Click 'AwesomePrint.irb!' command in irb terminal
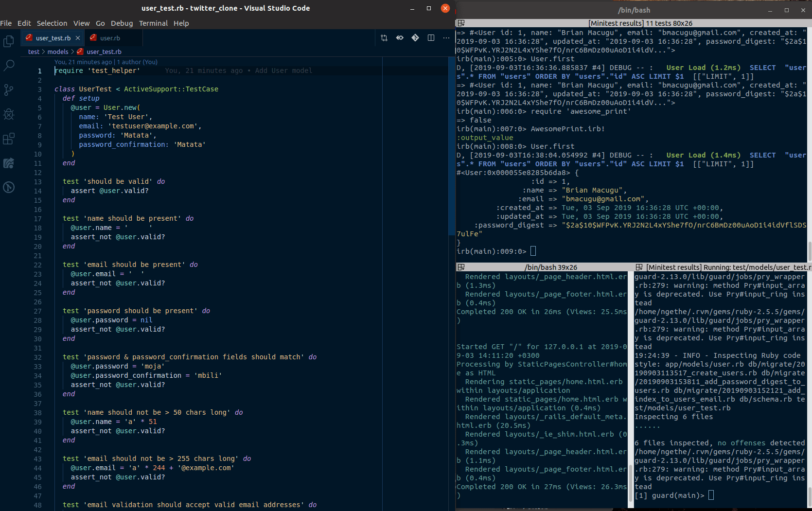This screenshot has height=511, width=812. coord(567,129)
